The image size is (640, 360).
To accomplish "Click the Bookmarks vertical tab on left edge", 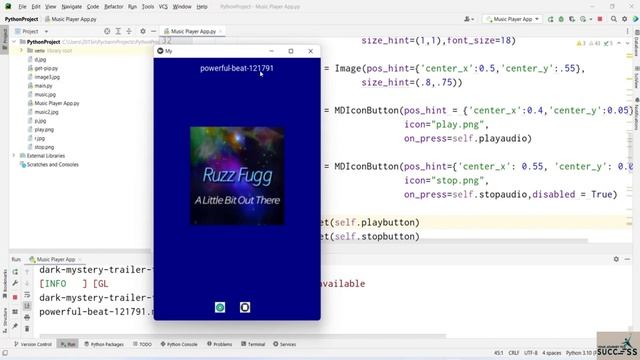I will point(4,285).
